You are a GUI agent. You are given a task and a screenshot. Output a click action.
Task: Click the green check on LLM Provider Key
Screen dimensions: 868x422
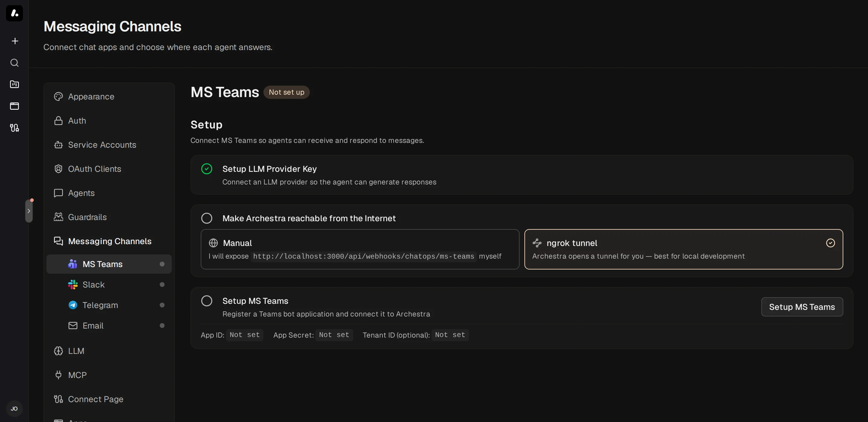(206, 169)
